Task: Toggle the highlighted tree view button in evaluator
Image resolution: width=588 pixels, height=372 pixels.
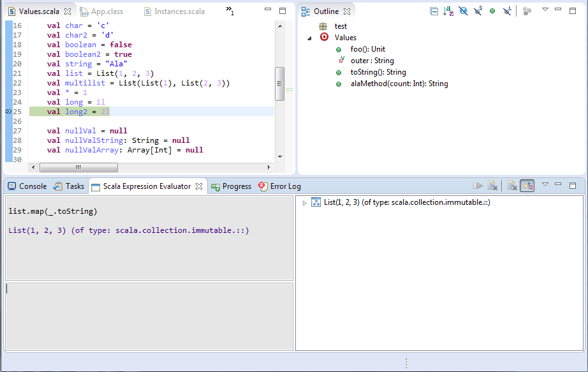Action: [x=527, y=186]
